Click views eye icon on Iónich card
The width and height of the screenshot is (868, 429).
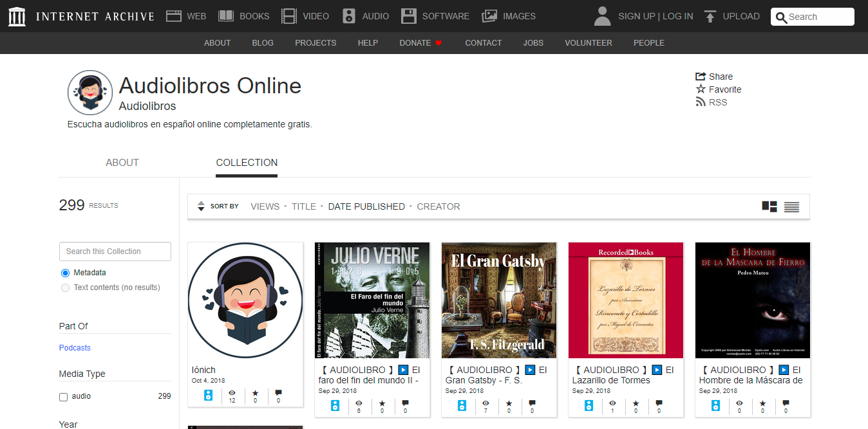point(232,392)
